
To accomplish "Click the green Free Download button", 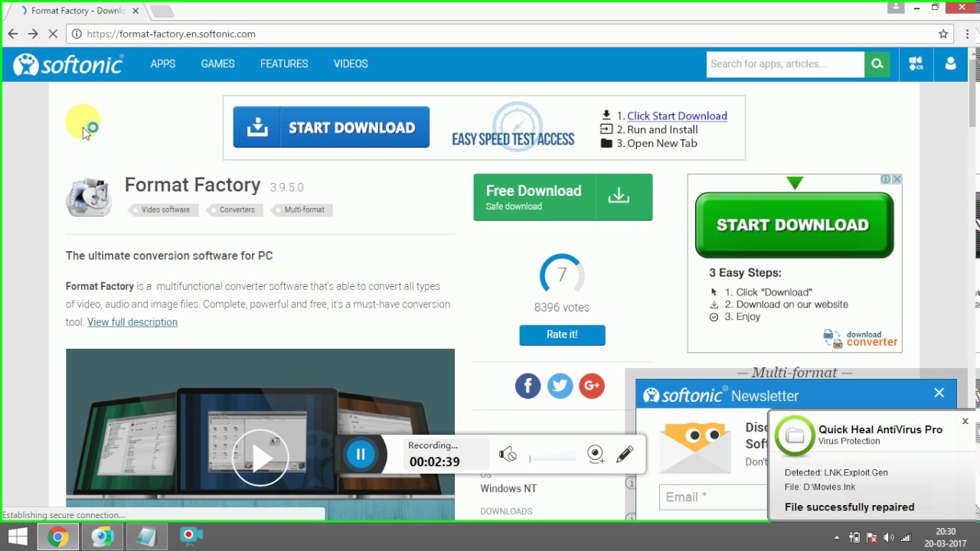I will (x=563, y=197).
